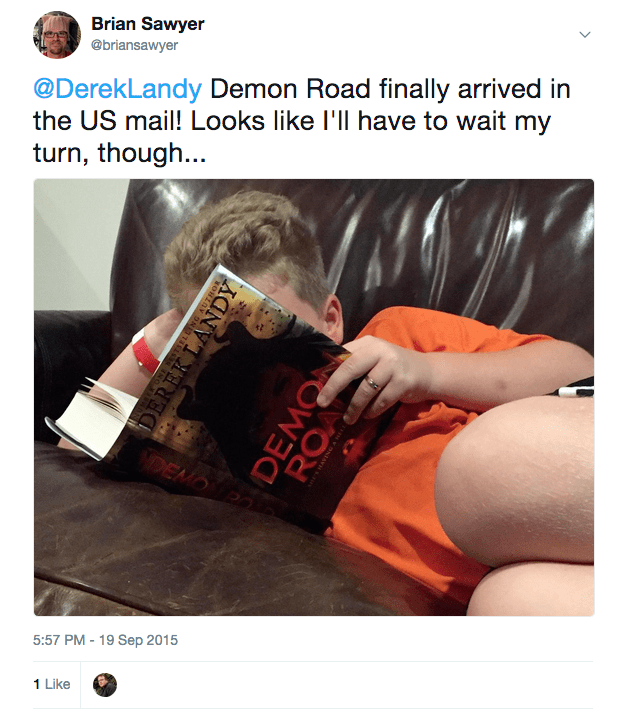Image resolution: width=622 pixels, height=712 pixels.
Task: Click the red wristband in the photo
Action: 144,352
